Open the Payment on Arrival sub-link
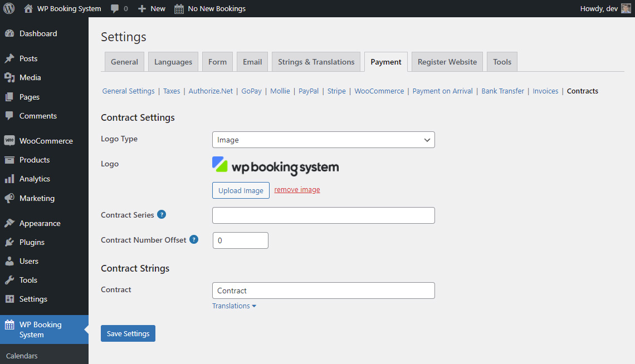635x364 pixels. point(443,91)
